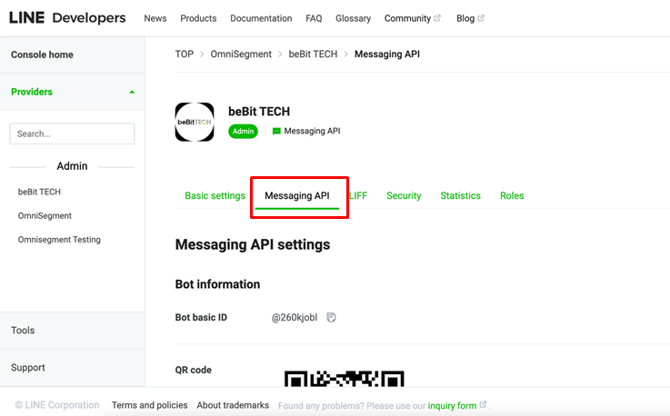Viewport: 670px width, 416px height.
Task: Click the QR code image
Action: click(343, 379)
